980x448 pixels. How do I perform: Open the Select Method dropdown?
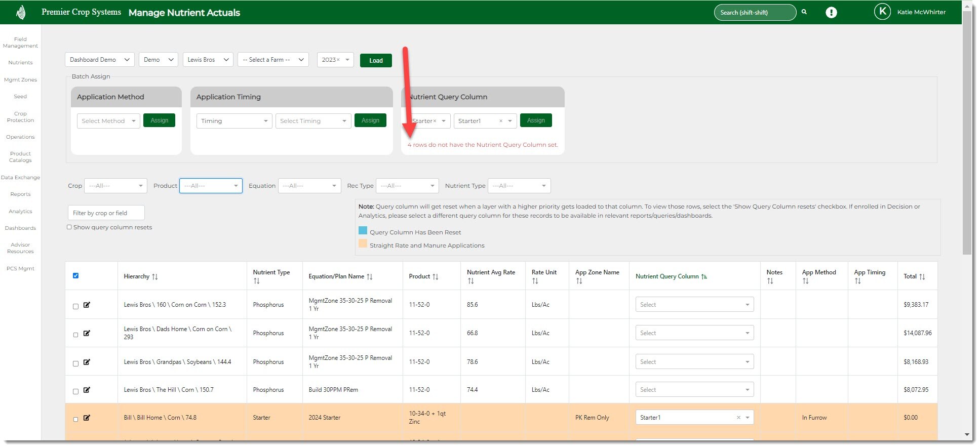click(108, 121)
